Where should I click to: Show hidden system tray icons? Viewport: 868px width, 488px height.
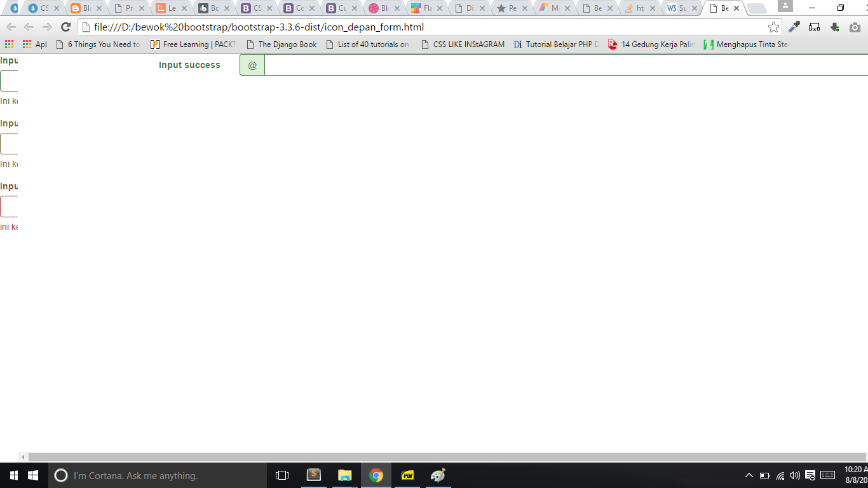(x=749, y=475)
